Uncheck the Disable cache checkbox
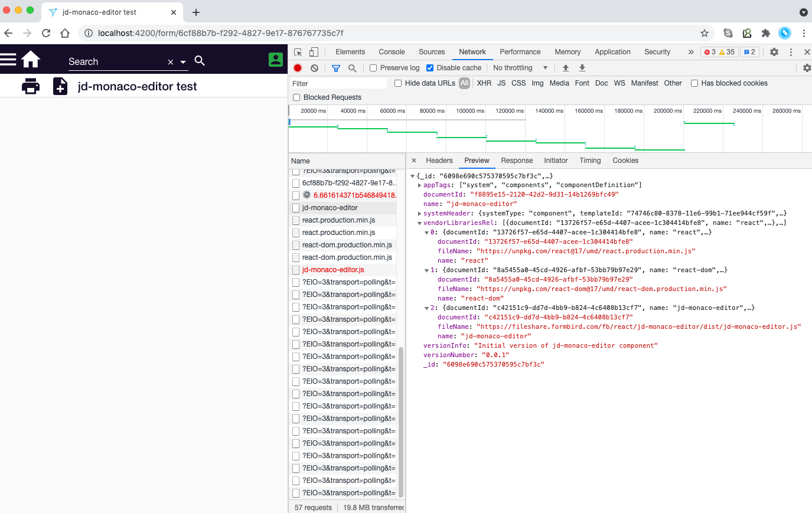 [430, 68]
